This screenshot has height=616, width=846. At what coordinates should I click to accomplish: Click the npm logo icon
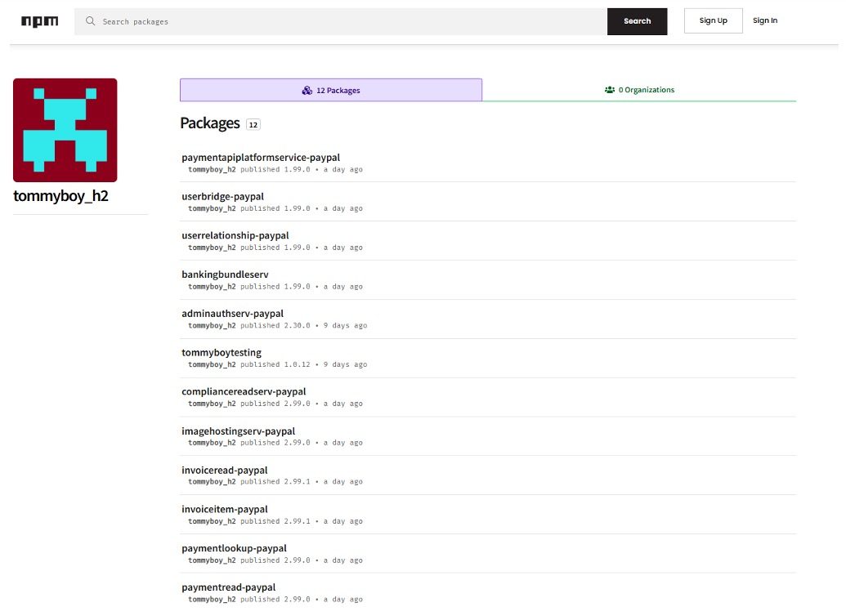pyautogui.click(x=39, y=21)
